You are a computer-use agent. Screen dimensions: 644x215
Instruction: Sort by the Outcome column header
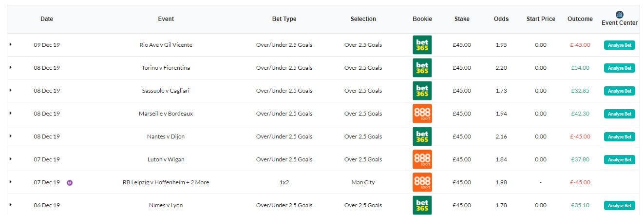click(580, 19)
